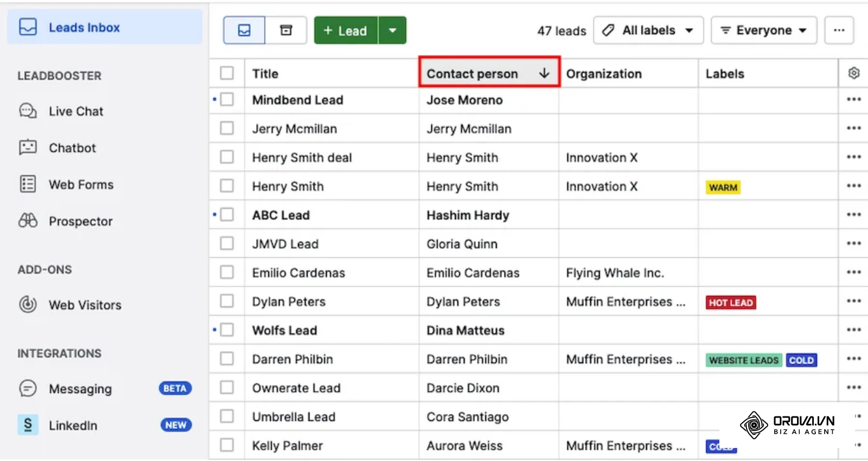Open Live Chat in the sidebar
The width and height of the screenshot is (868, 461).
(76, 111)
